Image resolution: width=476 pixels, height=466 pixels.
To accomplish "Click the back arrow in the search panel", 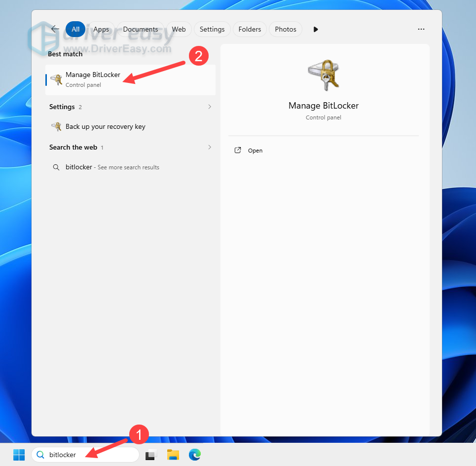I will pos(55,29).
